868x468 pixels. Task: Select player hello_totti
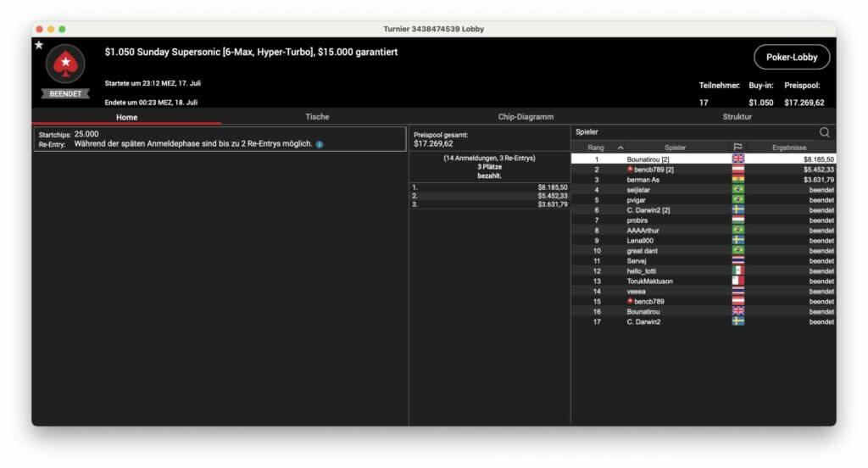tap(641, 270)
